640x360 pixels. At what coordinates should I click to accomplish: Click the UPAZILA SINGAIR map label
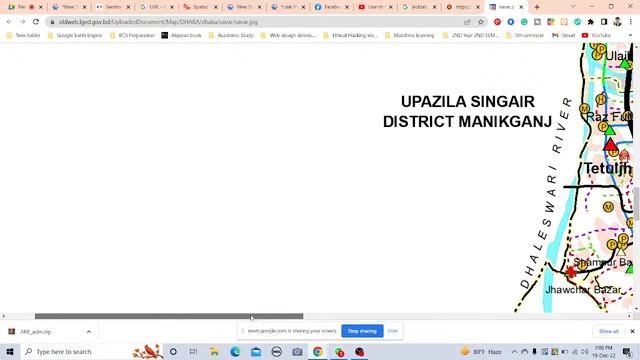tap(467, 102)
